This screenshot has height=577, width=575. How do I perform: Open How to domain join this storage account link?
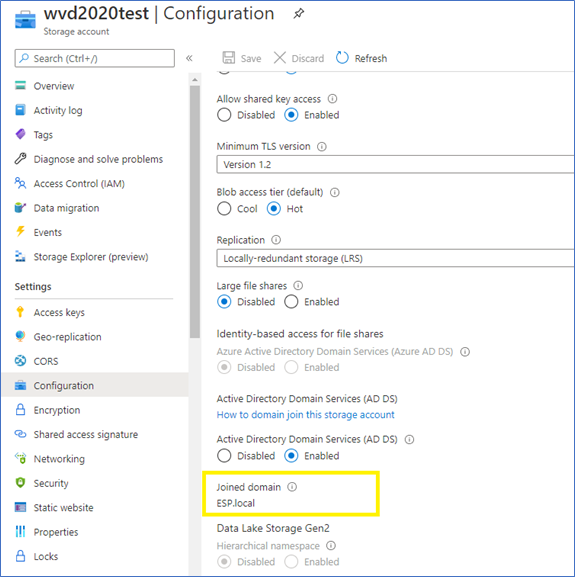click(x=305, y=415)
